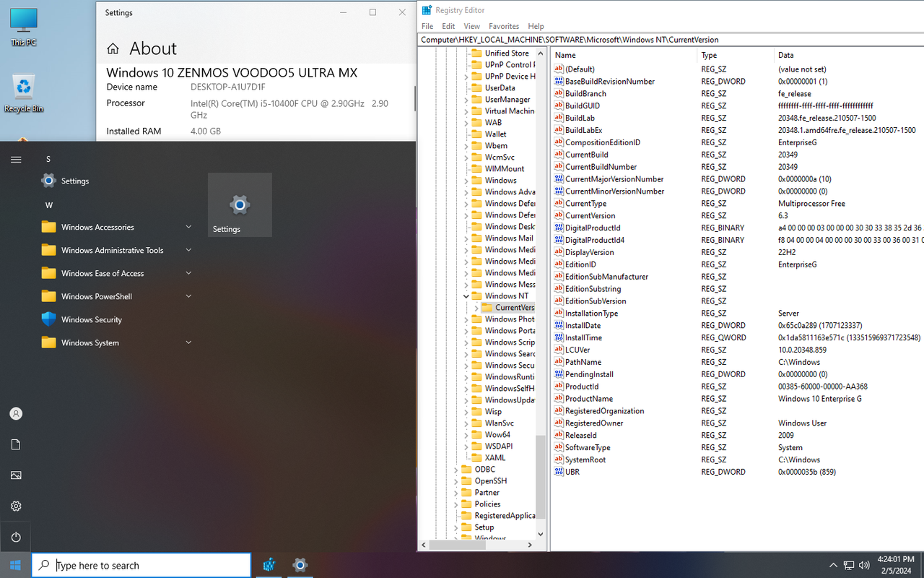
Task: Click the Type column header
Action: point(736,55)
